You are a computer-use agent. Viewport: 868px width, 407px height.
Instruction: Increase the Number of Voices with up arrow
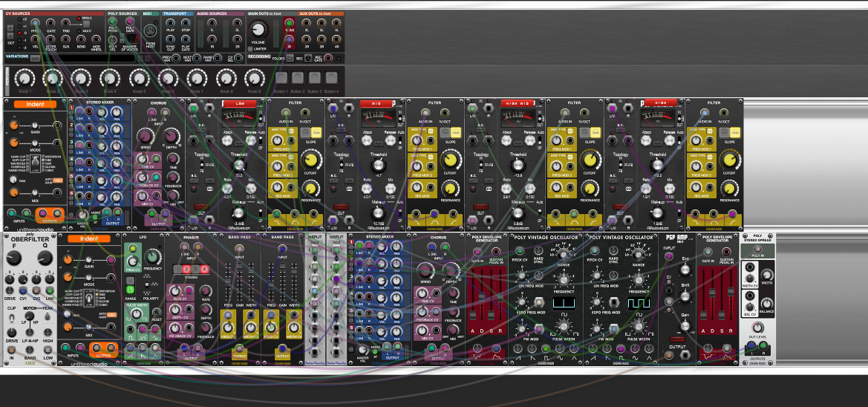point(122,36)
